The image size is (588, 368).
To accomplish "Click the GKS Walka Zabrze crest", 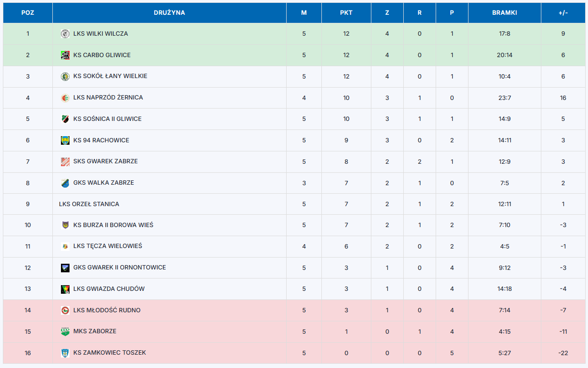I will tap(65, 183).
